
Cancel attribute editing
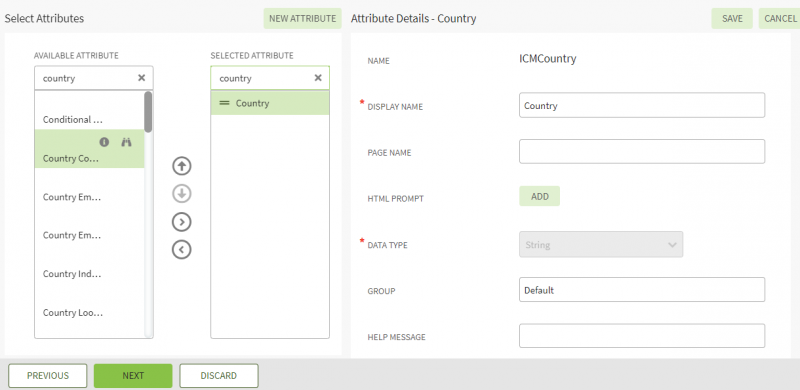click(780, 19)
